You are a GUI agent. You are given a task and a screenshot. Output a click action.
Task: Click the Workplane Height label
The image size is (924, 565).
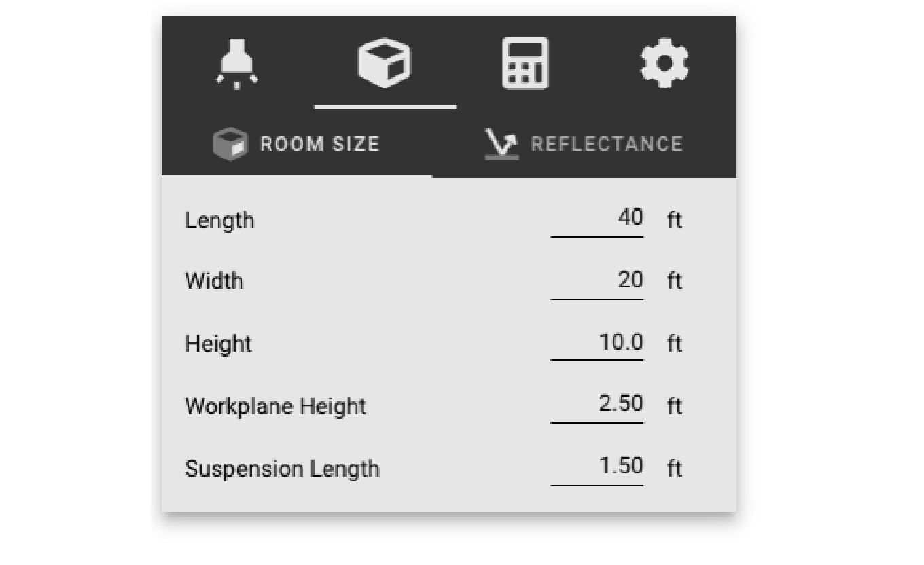click(x=275, y=407)
